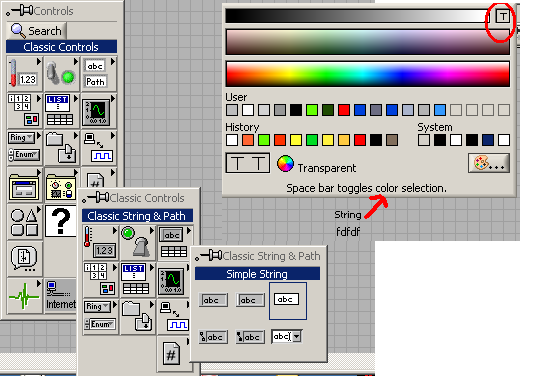Click the question mark Select a Control icon
The image size is (560, 376).
click(61, 221)
